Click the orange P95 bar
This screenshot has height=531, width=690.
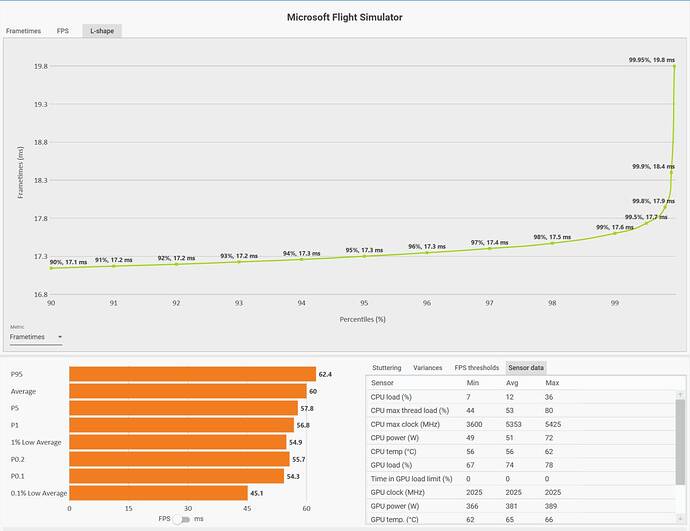(x=193, y=374)
